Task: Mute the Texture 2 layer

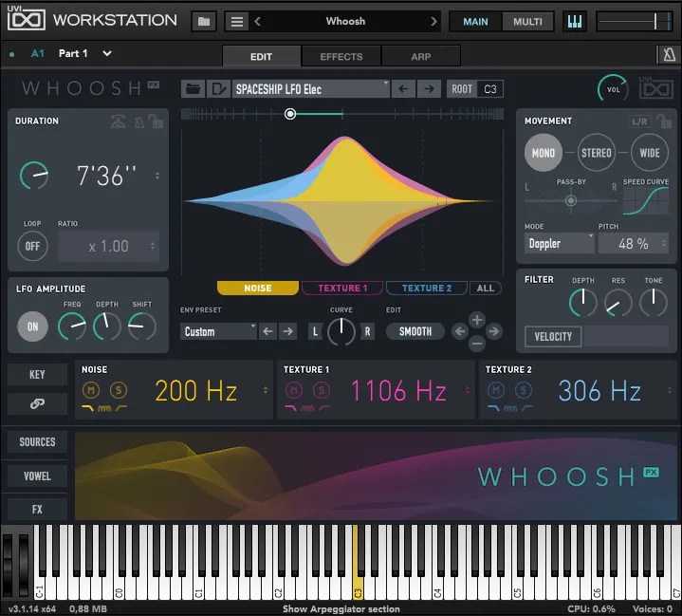Action: click(x=496, y=390)
